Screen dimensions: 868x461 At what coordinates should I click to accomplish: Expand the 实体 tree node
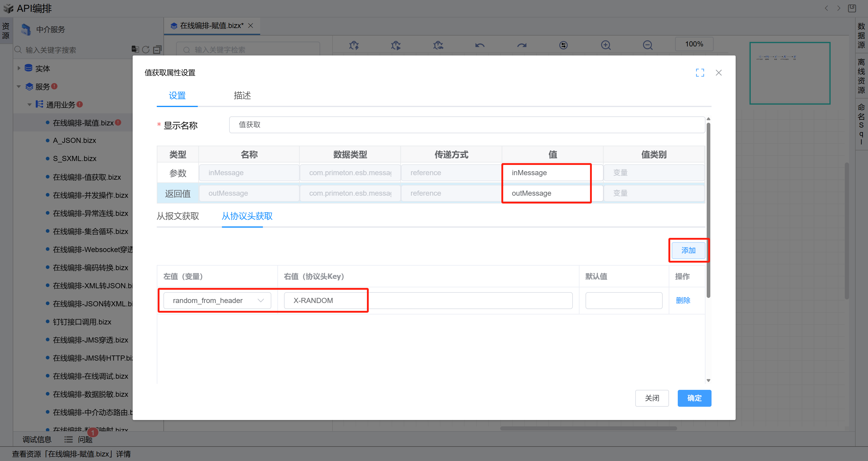point(19,68)
